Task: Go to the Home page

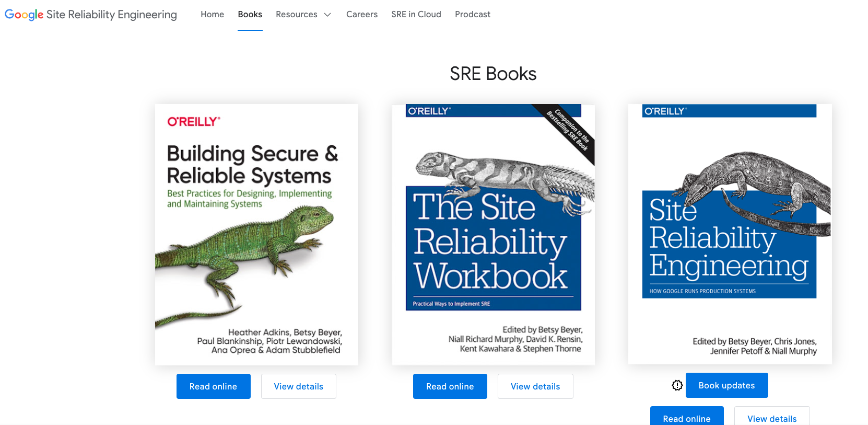Action: tap(213, 15)
